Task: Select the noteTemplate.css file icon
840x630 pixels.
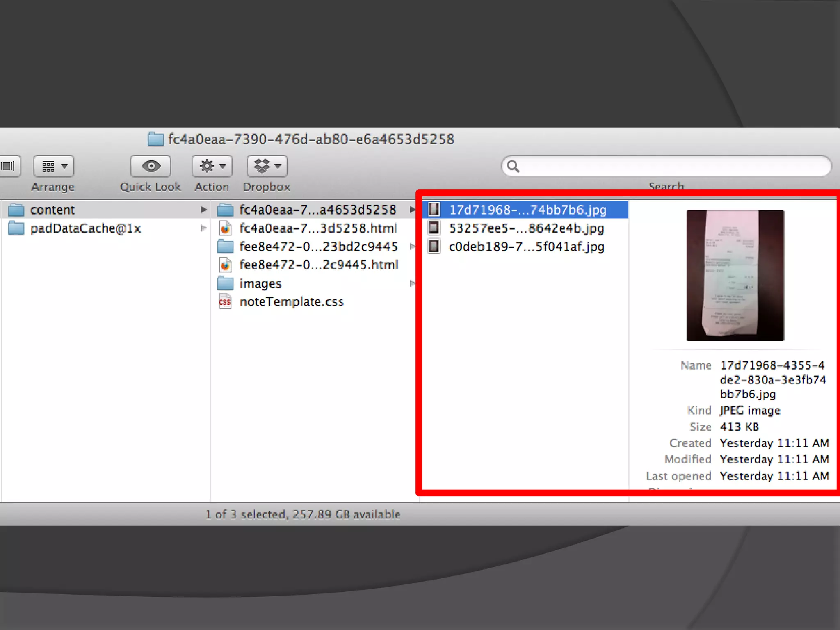Action: 225,302
